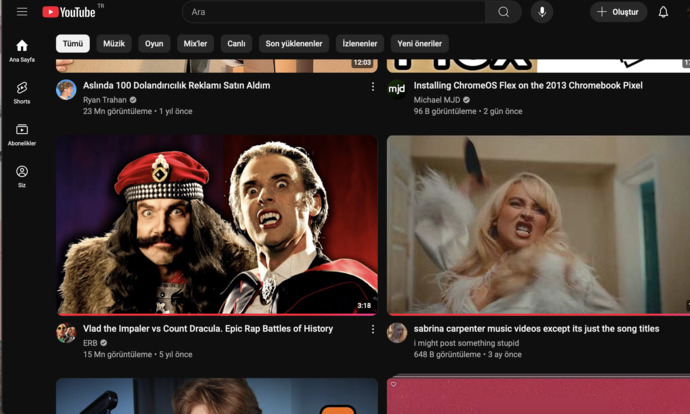Open Vlad the Impaler vs Dracula thumbnail
Viewport: 690px width, 414px height.
(216, 225)
